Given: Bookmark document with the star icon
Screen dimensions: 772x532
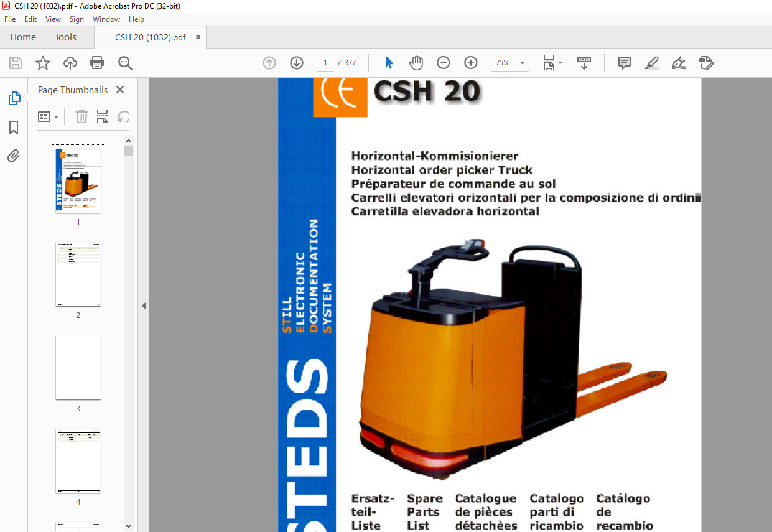Looking at the screenshot, I should coord(43,63).
